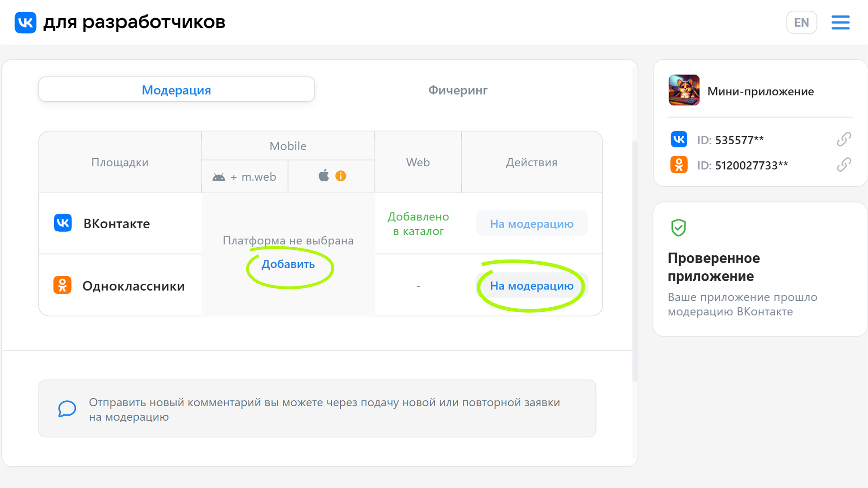
Task: Click the Добавить link for mobile platforms
Action: [289, 264]
